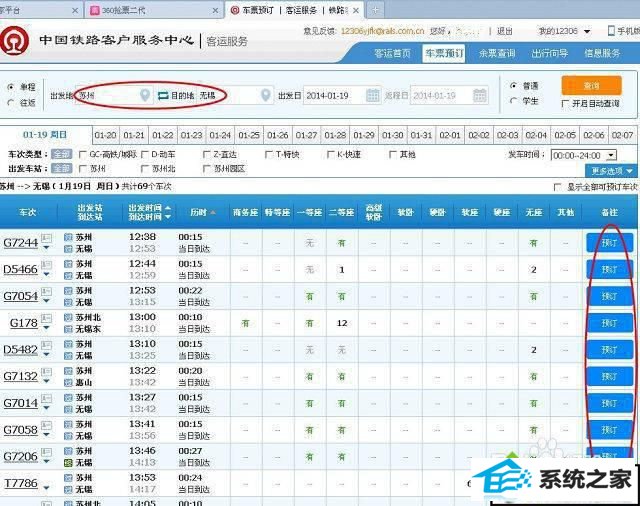Image resolution: width=640 pixels, height=506 pixels.
Task: Select 往返 round-trip radio button
Action: pyautogui.click(x=11, y=102)
